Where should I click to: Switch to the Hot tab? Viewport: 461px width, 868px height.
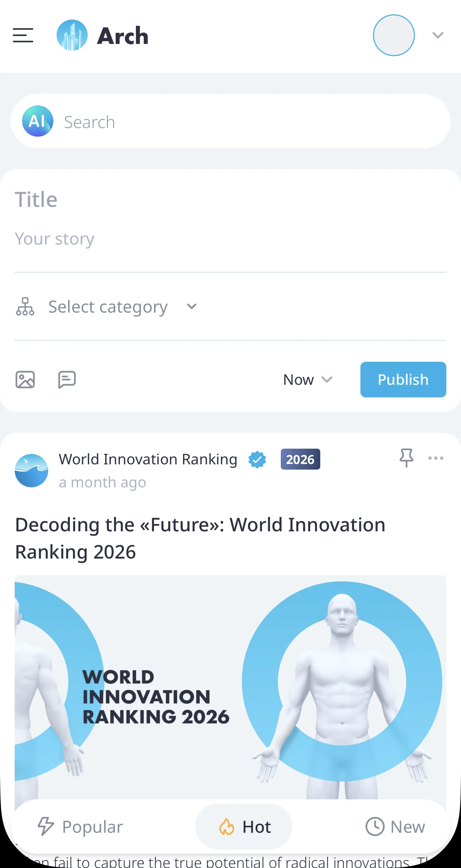click(244, 826)
